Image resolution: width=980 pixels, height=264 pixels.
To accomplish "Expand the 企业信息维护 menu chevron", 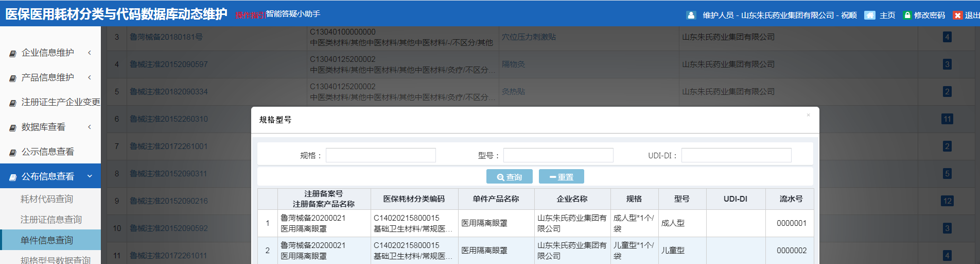I will click(x=90, y=53).
